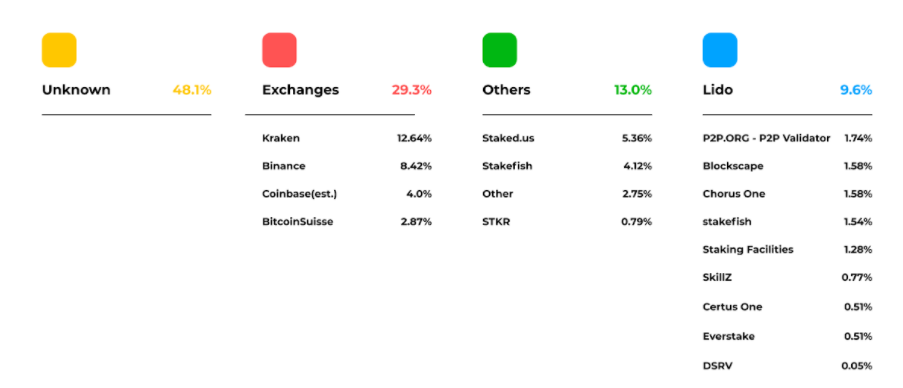903x388 pixels.
Task: Click the red Exchanges color swatch
Action: click(x=279, y=50)
